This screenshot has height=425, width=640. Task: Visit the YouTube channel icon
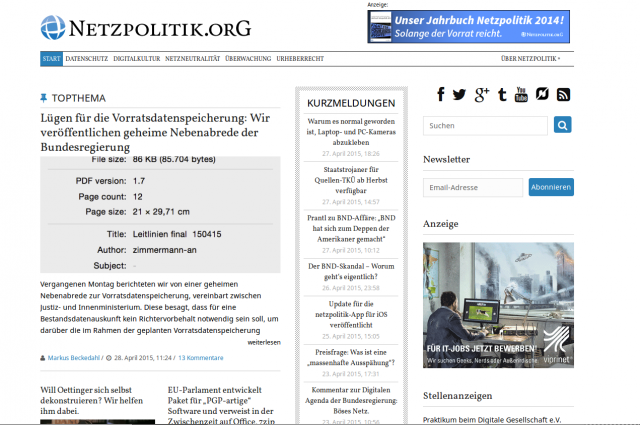(x=521, y=95)
